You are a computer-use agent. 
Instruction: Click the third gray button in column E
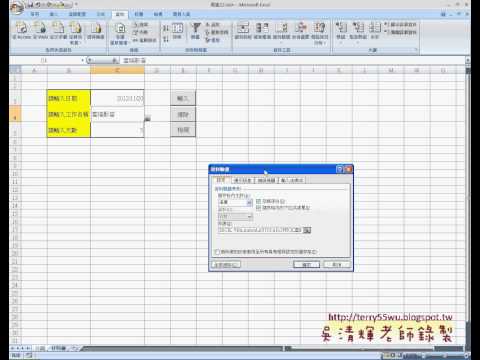pos(183,130)
